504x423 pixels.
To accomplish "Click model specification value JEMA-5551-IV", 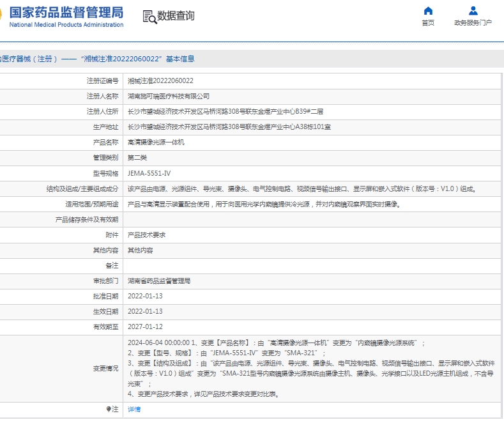I will click(x=149, y=173).
